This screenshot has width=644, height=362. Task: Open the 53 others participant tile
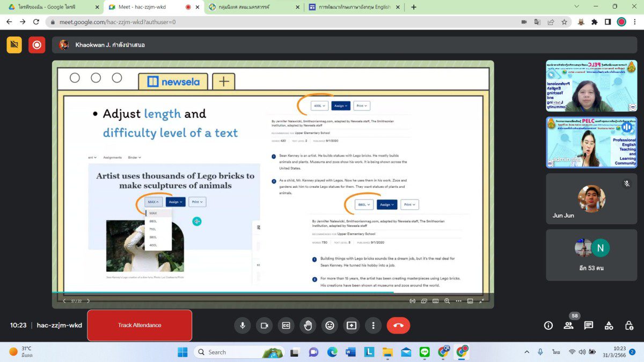[591, 255]
